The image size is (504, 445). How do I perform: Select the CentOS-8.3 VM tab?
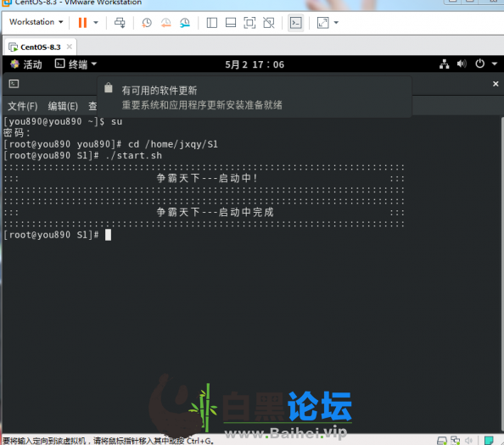pyautogui.click(x=35, y=47)
